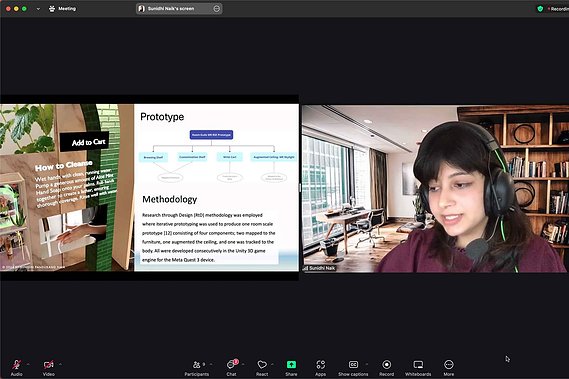Expand the arrow next to Show captions
Image resolution: width=569 pixels, height=379 pixels.
(x=367, y=364)
